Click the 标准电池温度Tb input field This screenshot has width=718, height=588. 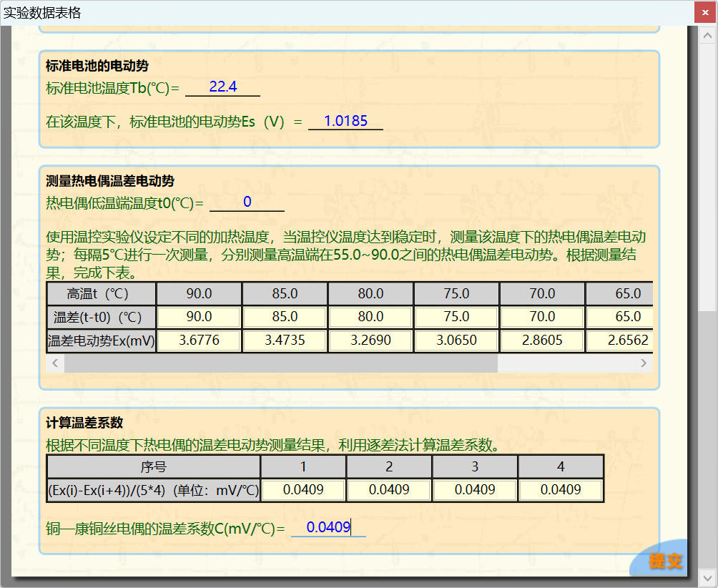(222, 87)
